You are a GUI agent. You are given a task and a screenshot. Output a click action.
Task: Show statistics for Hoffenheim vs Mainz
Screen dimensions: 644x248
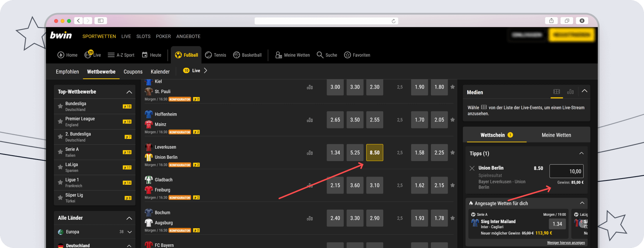tap(310, 120)
